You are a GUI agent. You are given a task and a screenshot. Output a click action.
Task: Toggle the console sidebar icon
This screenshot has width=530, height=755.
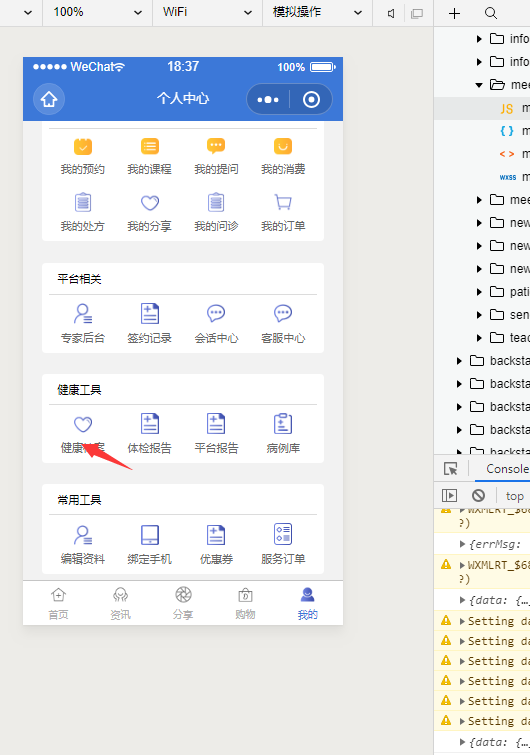449,495
